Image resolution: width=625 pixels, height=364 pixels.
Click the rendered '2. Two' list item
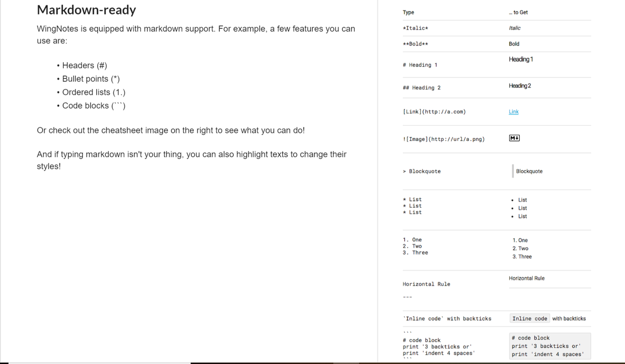click(x=520, y=249)
